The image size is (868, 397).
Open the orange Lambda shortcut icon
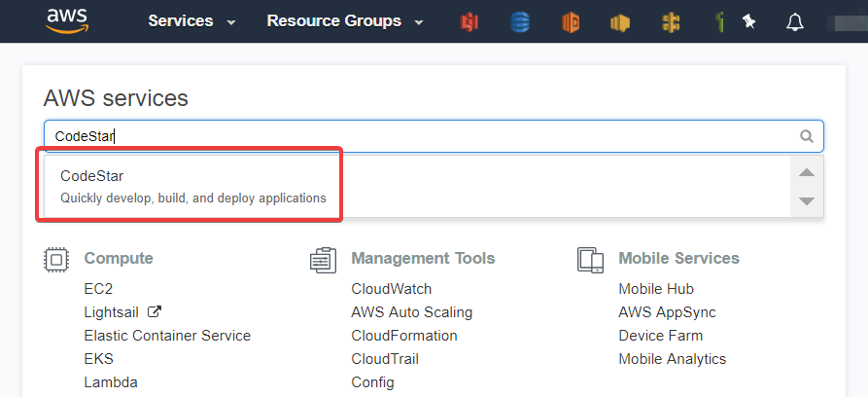point(571,22)
